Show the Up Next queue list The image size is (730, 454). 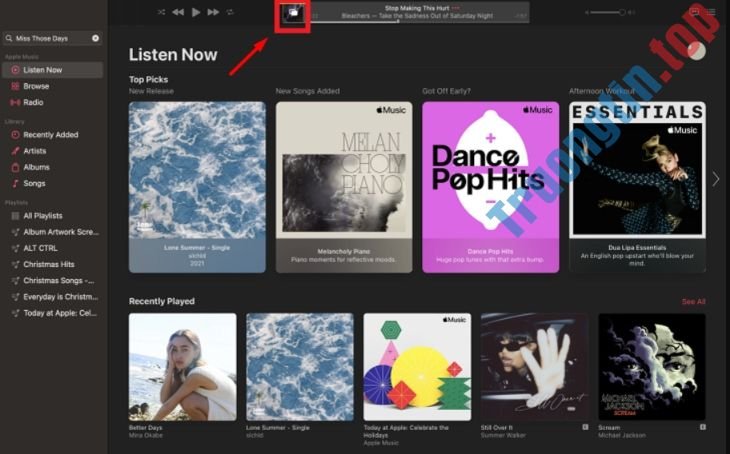coord(712,12)
